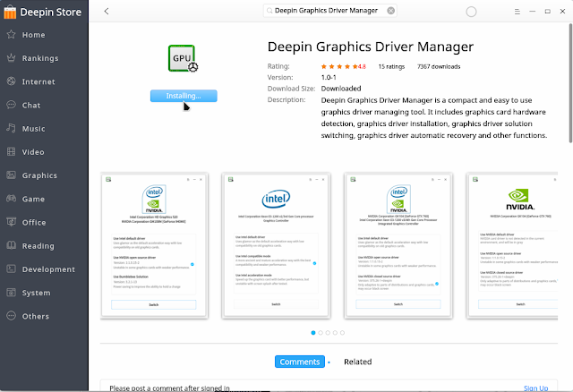The image size is (573, 392).
Task: Open the Game category label
Action: pos(33,199)
